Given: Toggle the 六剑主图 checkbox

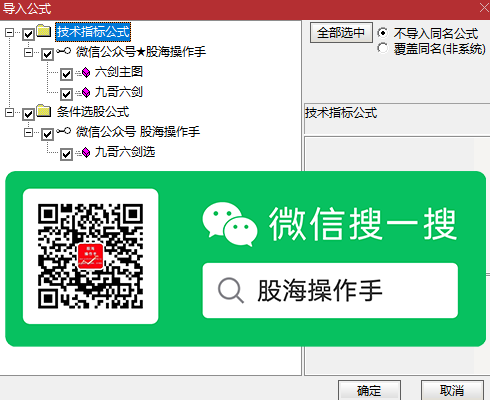Looking at the screenshot, I should [x=66, y=74].
